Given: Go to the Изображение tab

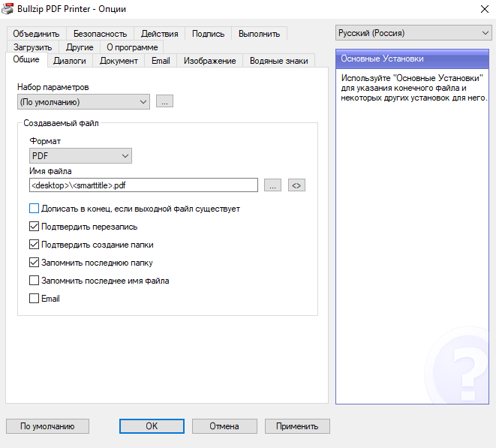Looking at the screenshot, I should coord(209,61).
